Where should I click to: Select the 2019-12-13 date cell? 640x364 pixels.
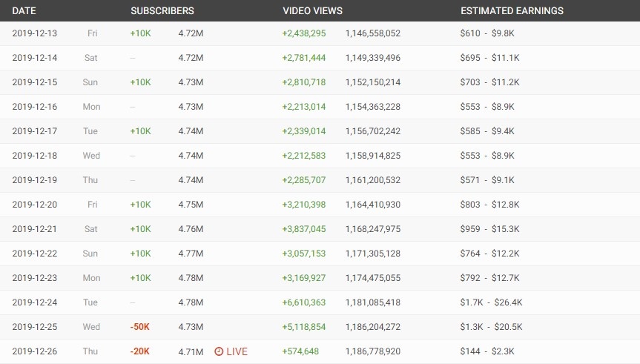point(35,33)
